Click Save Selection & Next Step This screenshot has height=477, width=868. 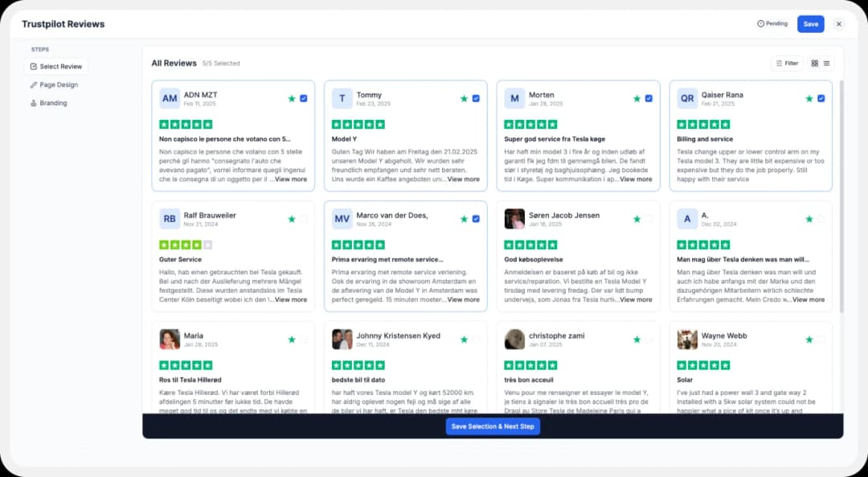click(x=493, y=426)
